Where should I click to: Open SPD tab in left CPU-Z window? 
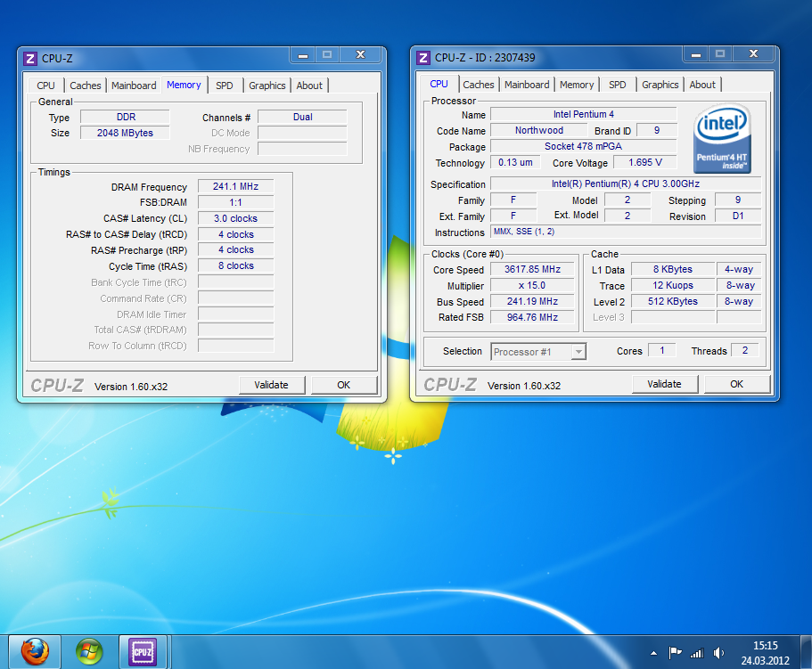225,86
